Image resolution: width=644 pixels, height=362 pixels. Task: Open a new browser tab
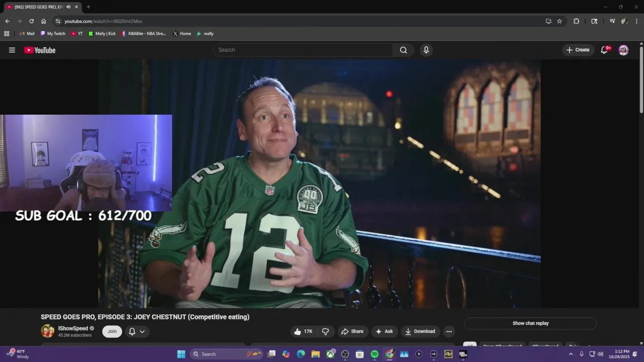(89, 7)
